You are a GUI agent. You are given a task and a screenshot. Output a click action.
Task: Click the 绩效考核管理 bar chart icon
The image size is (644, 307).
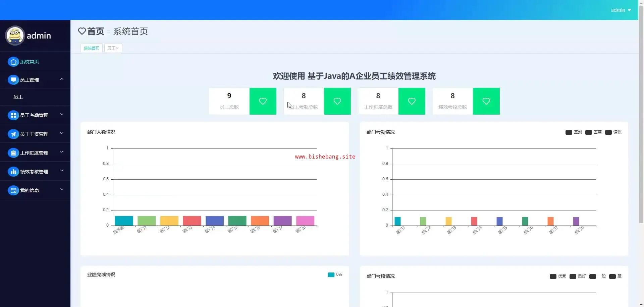pos(13,172)
